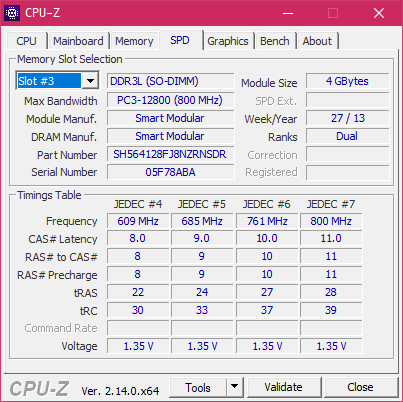Click the Tools button
403x402 pixels.
(198, 387)
